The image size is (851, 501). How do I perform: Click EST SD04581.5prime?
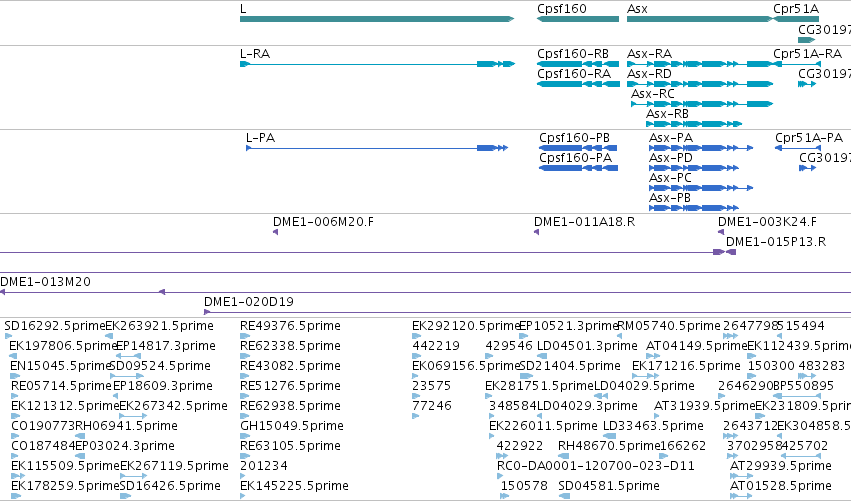point(609,487)
